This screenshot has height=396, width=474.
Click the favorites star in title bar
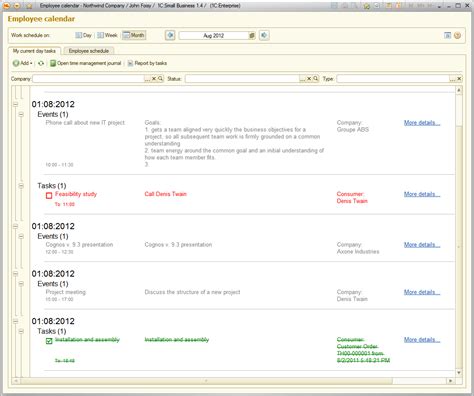(29, 6)
